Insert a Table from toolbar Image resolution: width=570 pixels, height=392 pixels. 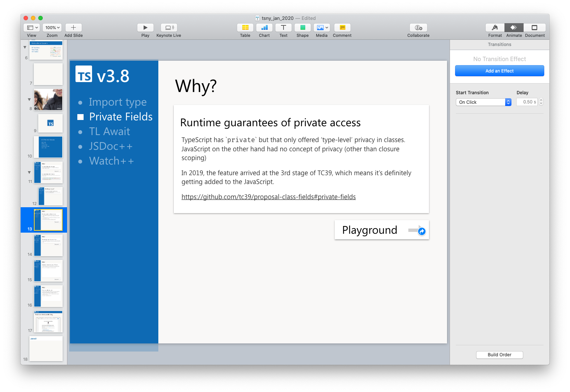[245, 28]
